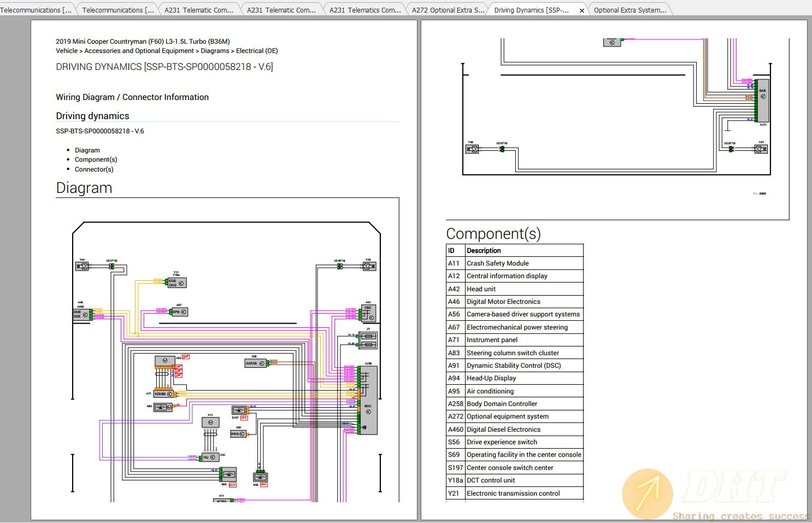Click the ID column header
Viewport: 812px width, 523px height.
[x=456, y=251]
